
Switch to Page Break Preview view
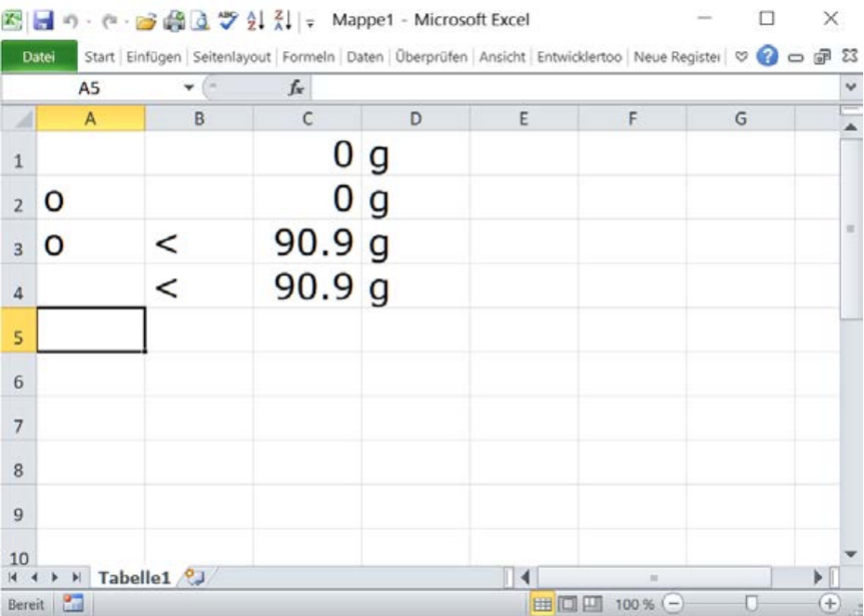tap(590, 605)
